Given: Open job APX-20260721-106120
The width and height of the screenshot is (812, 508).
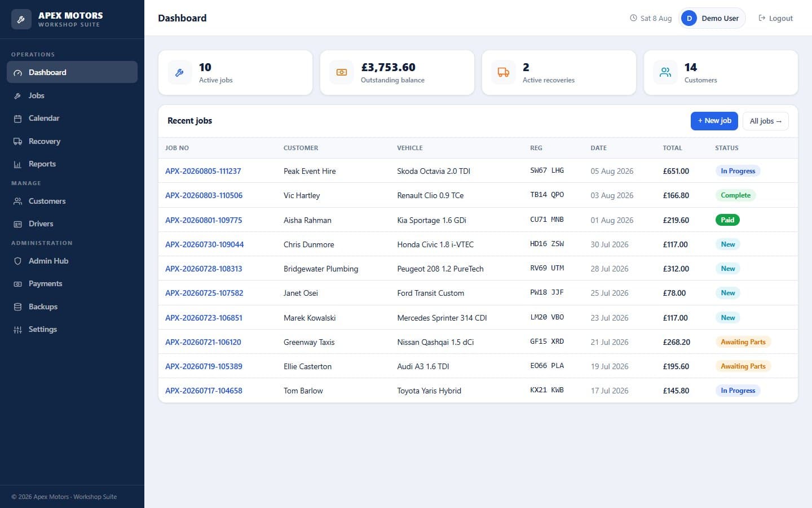Looking at the screenshot, I should coord(203,342).
